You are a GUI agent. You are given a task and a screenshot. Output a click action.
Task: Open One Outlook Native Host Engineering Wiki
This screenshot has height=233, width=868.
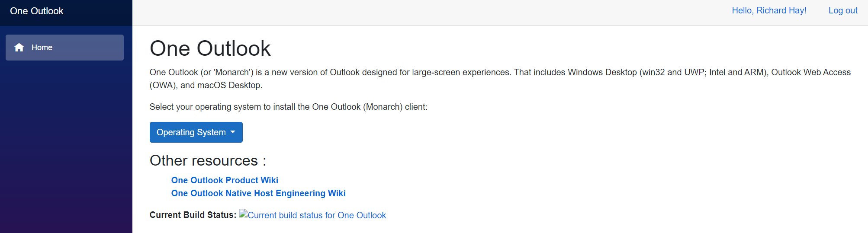pyautogui.click(x=258, y=193)
